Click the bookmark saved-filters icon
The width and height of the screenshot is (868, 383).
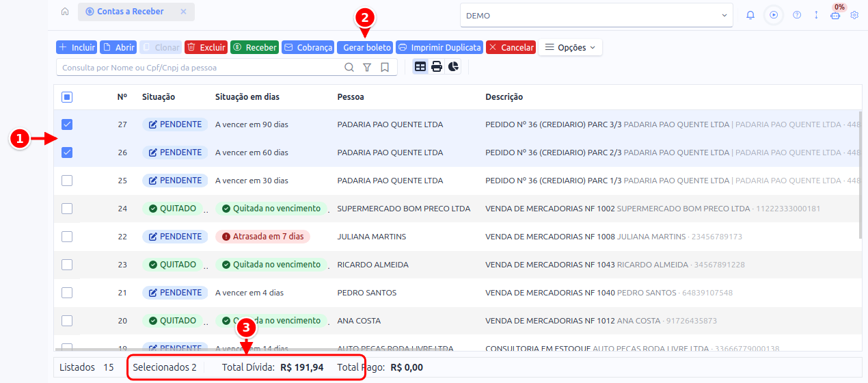point(385,68)
